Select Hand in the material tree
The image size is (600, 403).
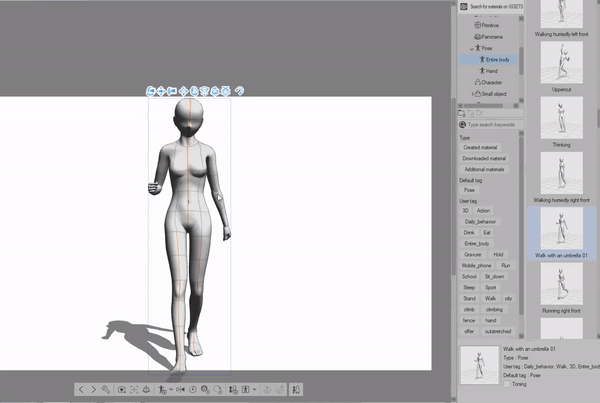coord(488,71)
